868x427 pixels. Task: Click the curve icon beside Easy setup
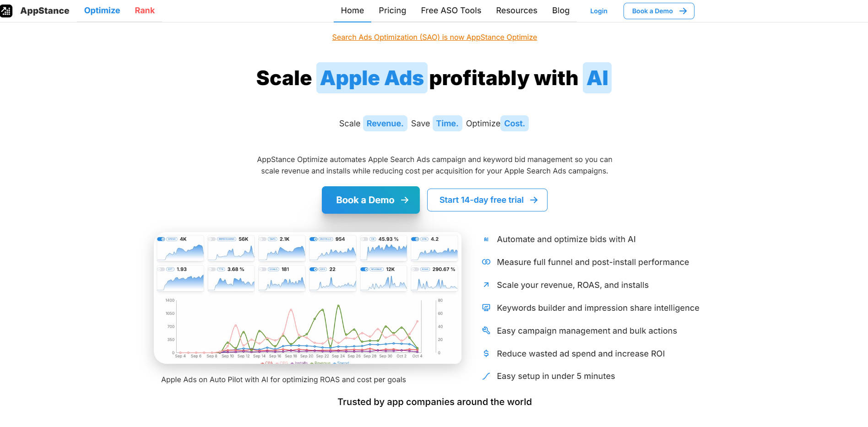tap(486, 376)
